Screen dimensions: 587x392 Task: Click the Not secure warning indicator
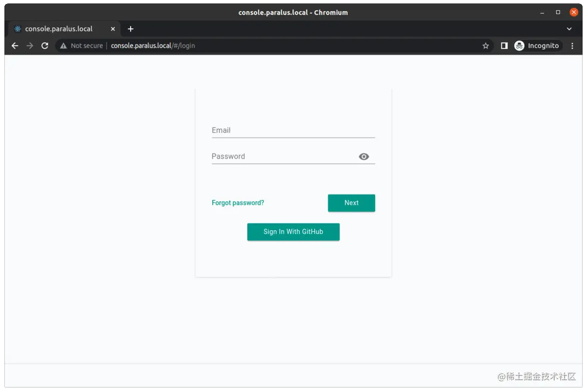[82, 45]
